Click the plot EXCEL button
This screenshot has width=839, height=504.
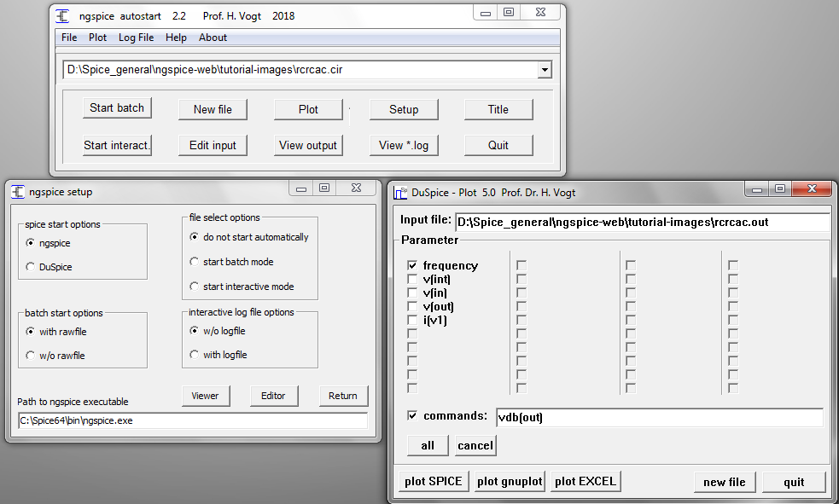(x=585, y=481)
